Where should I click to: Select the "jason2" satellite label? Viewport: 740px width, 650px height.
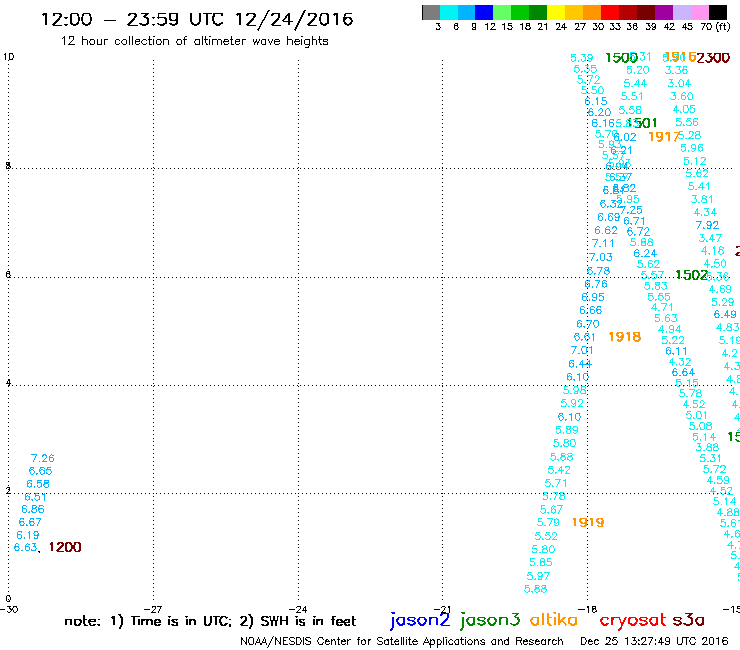coord(420,619)
